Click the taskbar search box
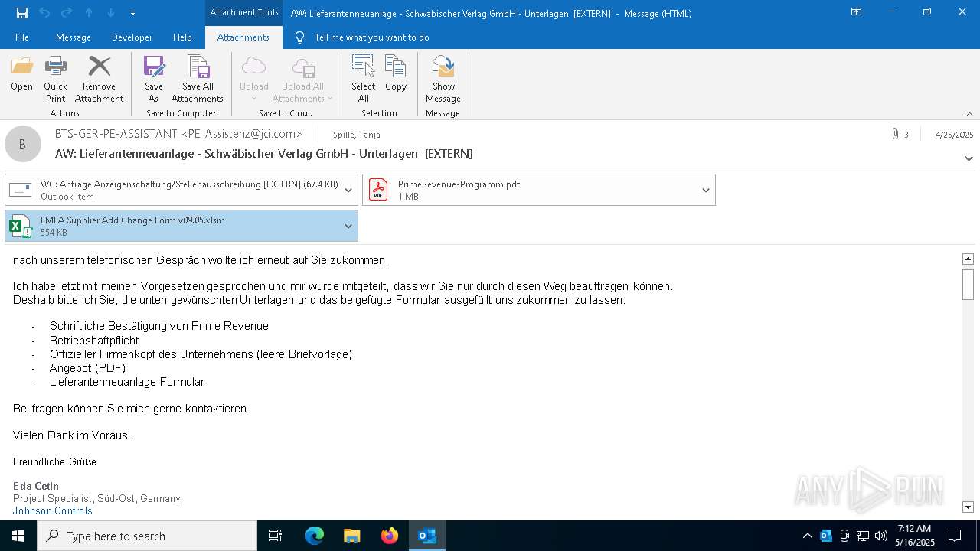Screen dimensions: 980x551 pos(147,536)
